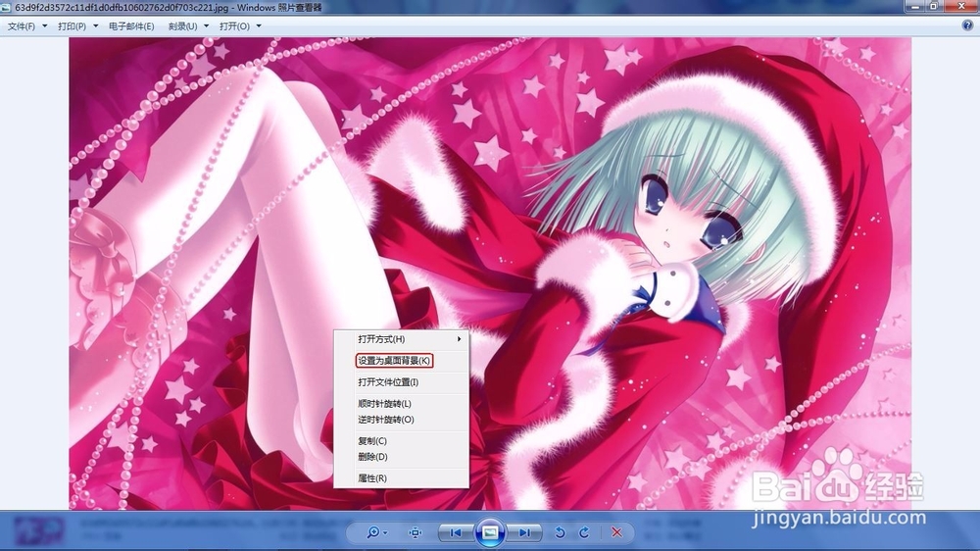Rotate image clockwise using toolbar icon
Viewport: 980px width, 551px height.
coord(584,532)
